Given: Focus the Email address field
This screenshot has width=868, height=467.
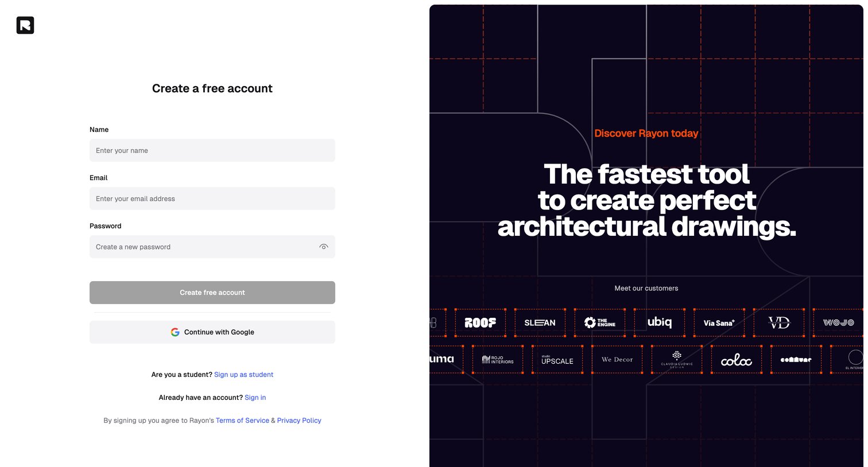Looking at the screenshot, I should pyautogui.click(x=212, y=199).
